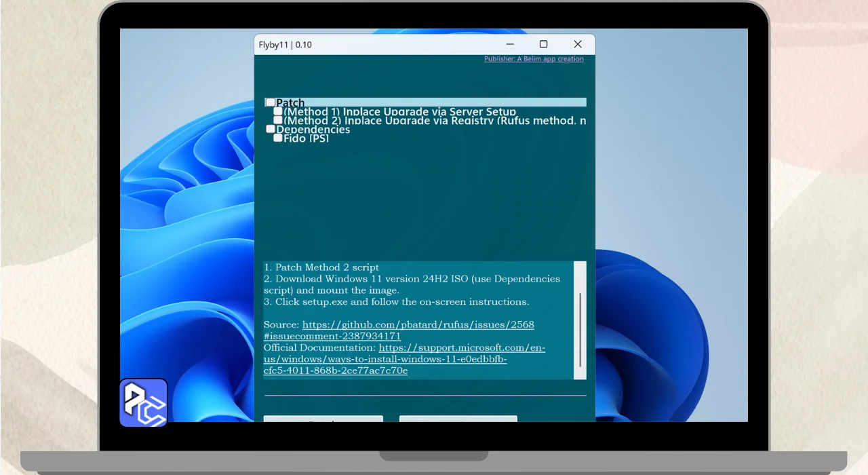The height and width of the screenshot is (475, 868).
Task: Minimize the Flyby11 window
Action: click(509, 44)
